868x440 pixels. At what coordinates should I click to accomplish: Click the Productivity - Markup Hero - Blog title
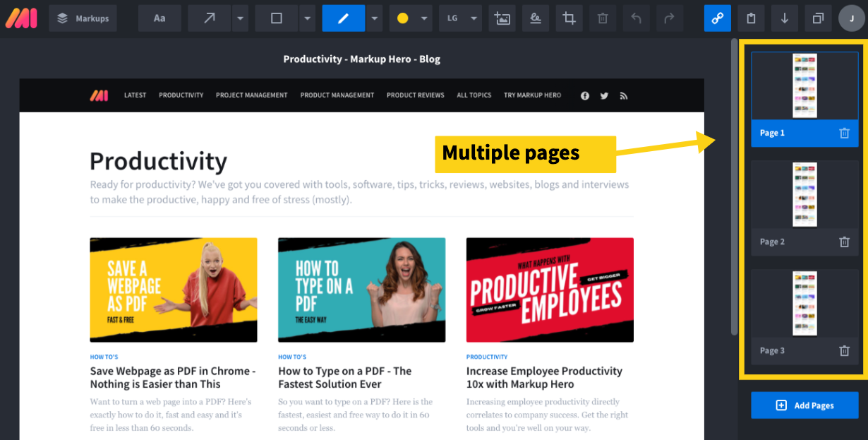click(362, 59)
